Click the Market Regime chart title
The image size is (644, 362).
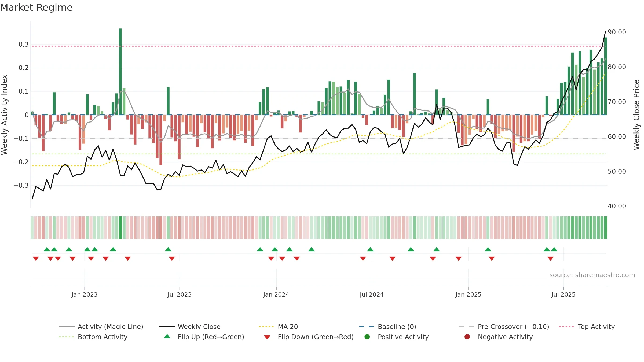coord(36,8)
